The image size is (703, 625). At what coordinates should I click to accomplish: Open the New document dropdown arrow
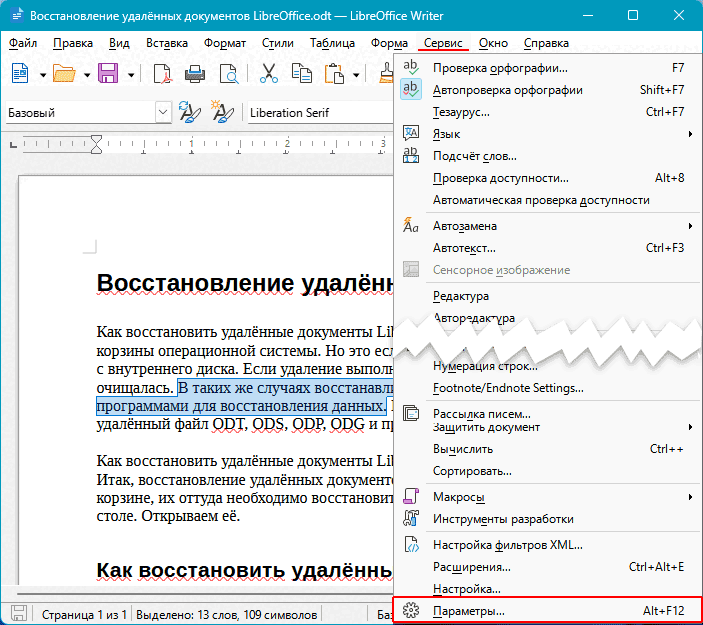click(x=43, y=75)
